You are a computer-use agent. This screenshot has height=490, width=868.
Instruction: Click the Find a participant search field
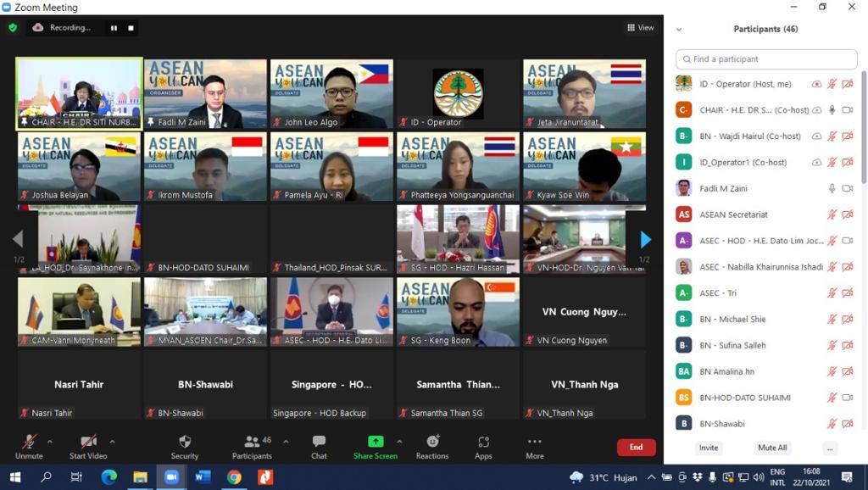tap(766, 59)
